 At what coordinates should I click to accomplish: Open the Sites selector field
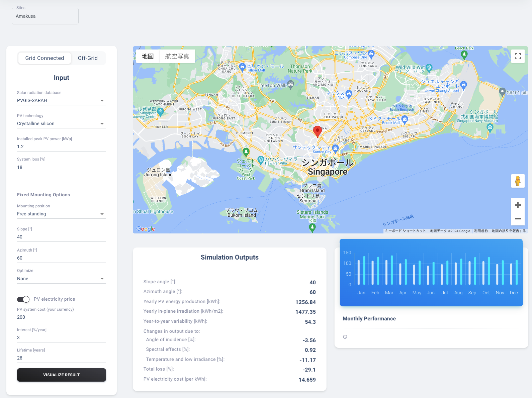point(45,16)
